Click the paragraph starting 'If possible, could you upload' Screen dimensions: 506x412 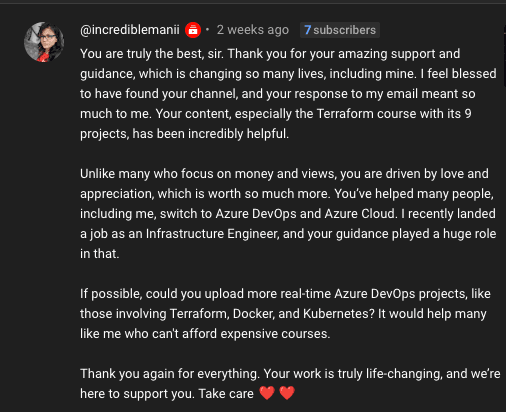coord(285,314)
